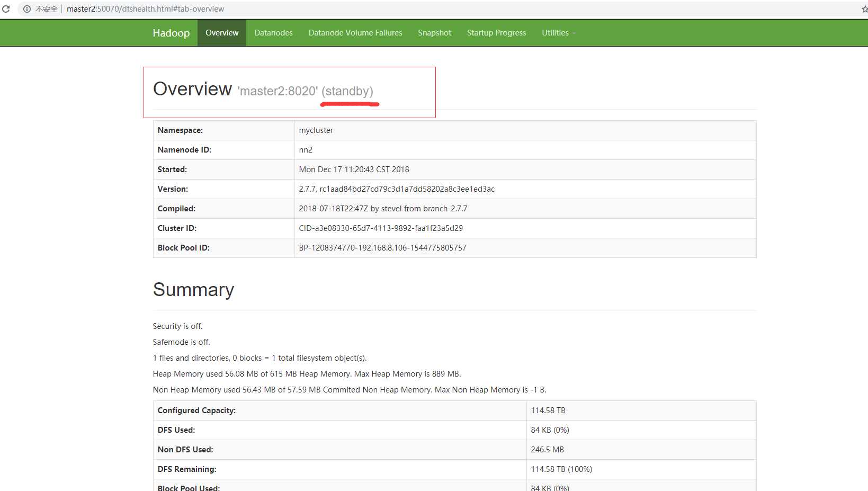Image resolution: width=868 pixels, height=491 pixels.
Task: Open the Datanodes tab
Action: (x=273, y=33)
